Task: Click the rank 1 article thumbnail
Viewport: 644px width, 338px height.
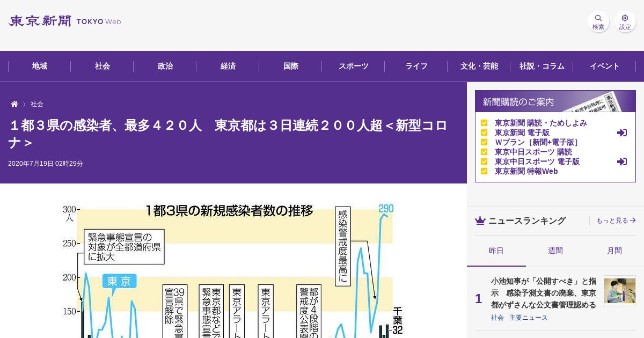Action: pyautogui.click(x=620, y=292)
